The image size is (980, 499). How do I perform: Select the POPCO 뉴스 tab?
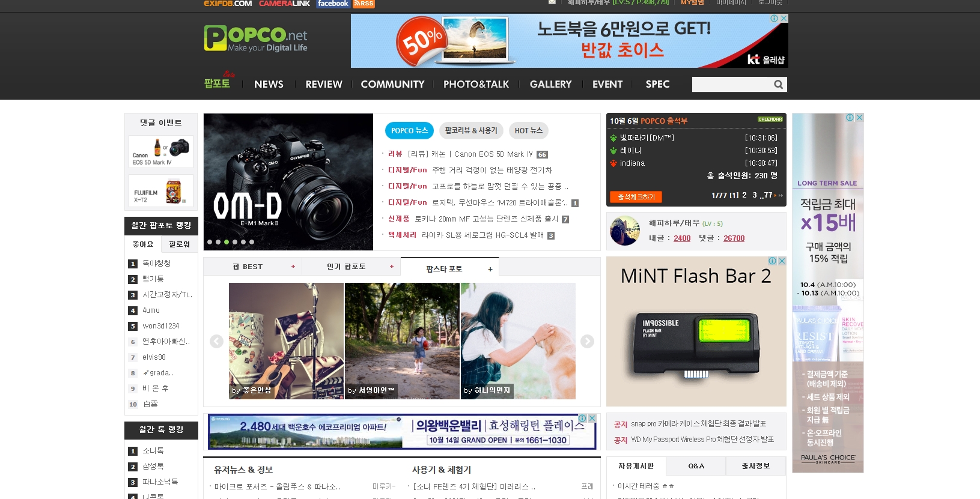click(x=409, y=130)
